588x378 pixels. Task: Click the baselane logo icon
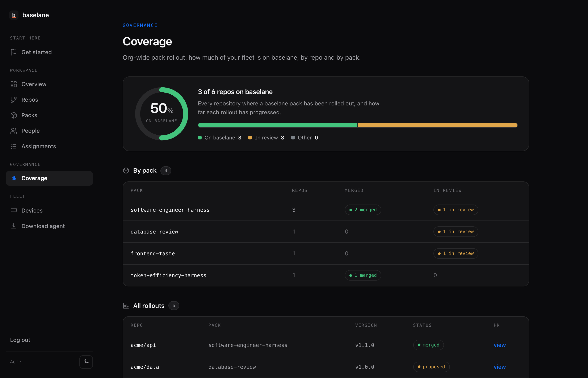[x=14, y=15]
